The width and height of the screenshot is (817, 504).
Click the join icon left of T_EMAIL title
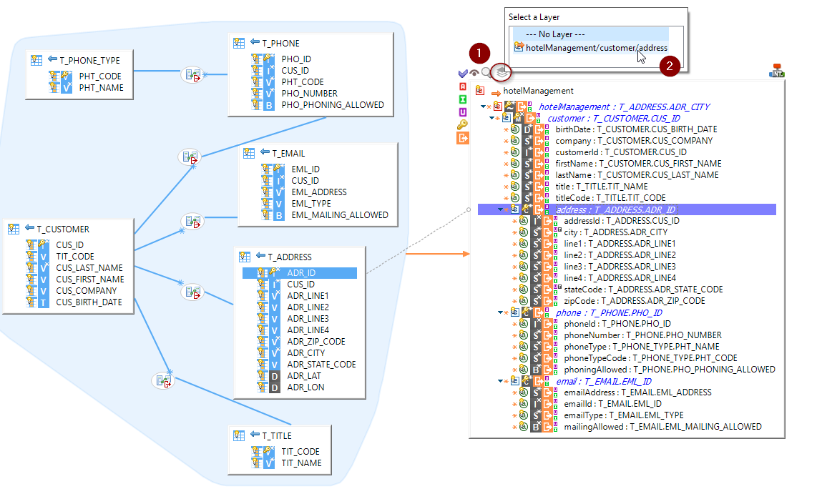190,156
